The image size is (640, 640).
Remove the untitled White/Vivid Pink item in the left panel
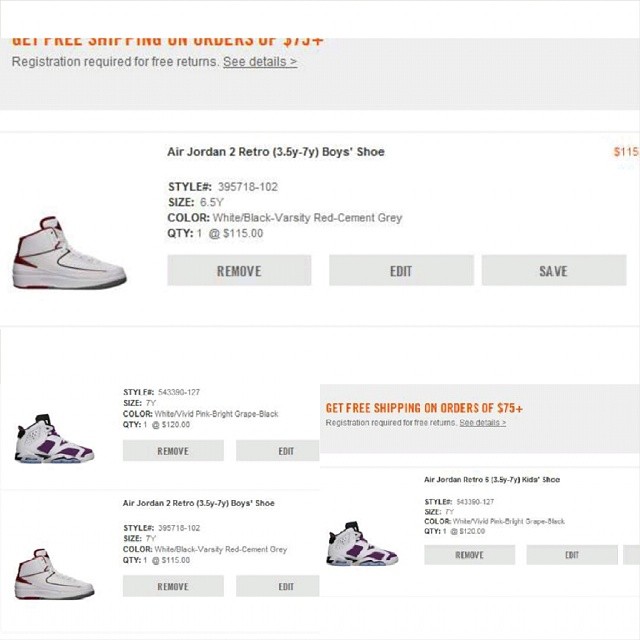[173, 451]
